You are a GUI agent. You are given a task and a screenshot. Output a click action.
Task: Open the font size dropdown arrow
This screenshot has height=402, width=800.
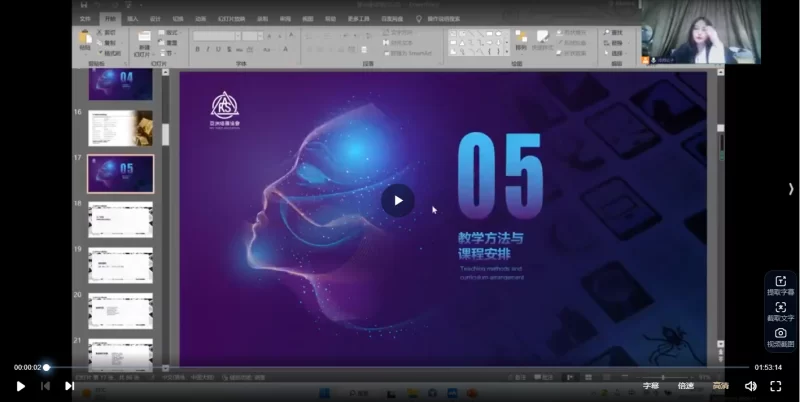[260, 36]
